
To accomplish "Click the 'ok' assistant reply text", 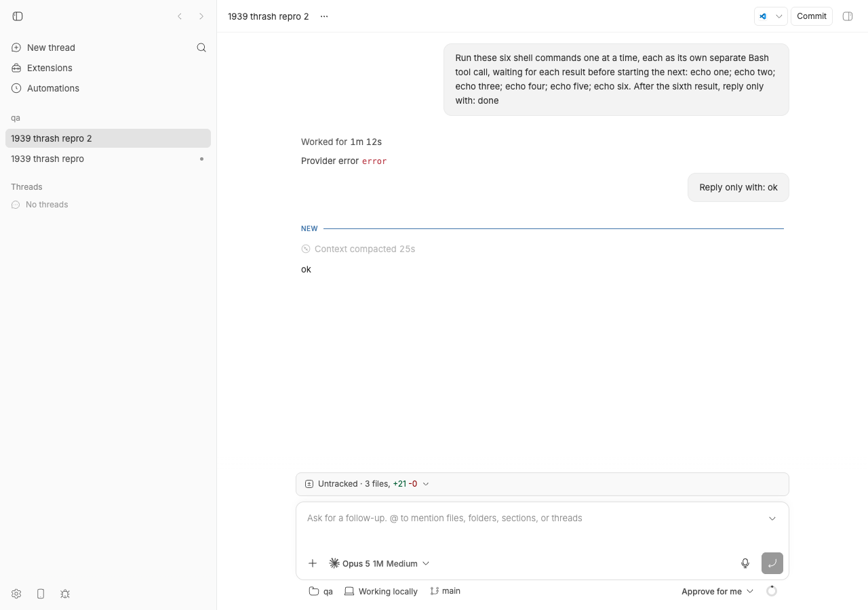I will coord(306,269).
